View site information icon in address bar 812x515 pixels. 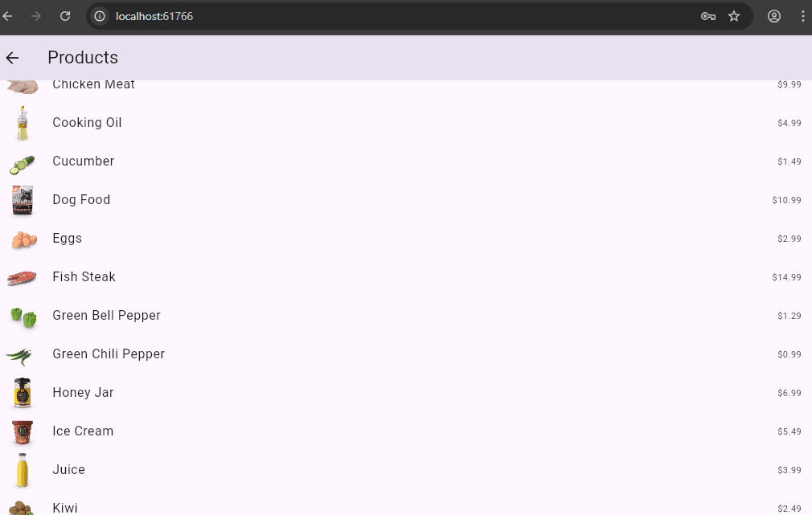[x=100, y=16]
